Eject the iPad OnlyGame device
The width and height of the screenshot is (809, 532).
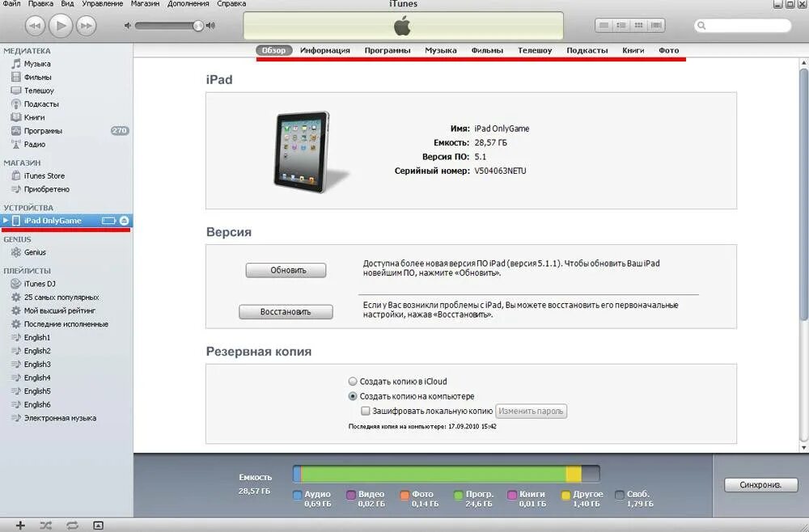124,221
